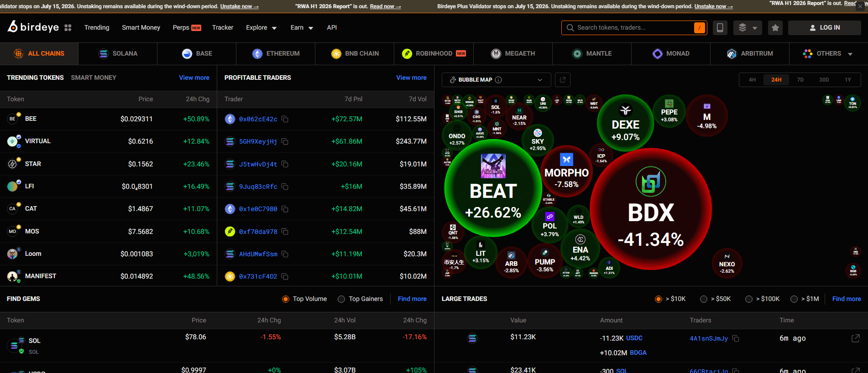The image size is (868, 373).
Task: Copy trader address J5twHvDj4t
Action: [x=285, y=164]
